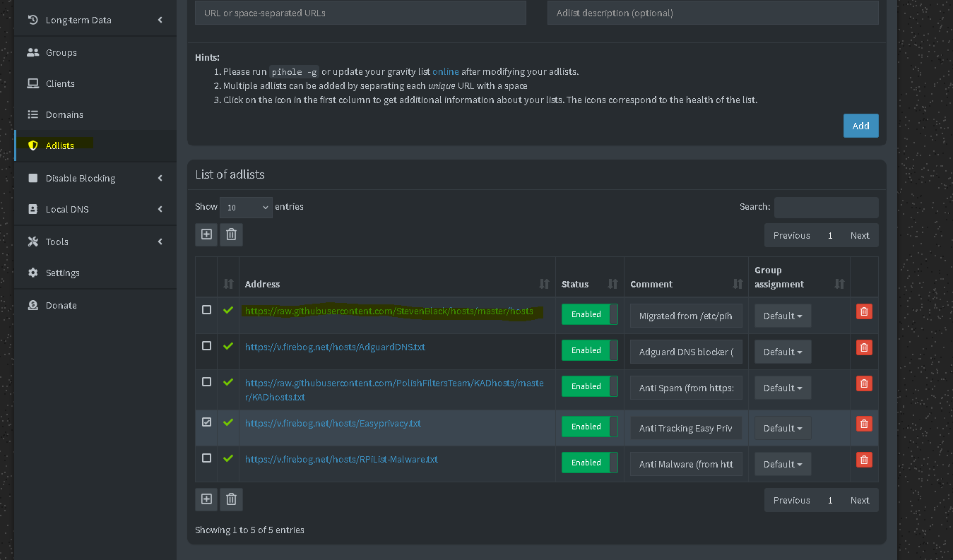Image resolution: width=953 pixels, height=560 pixels.
Task: Open the Show entries count dropdown
Action: (x=245, y=207)
